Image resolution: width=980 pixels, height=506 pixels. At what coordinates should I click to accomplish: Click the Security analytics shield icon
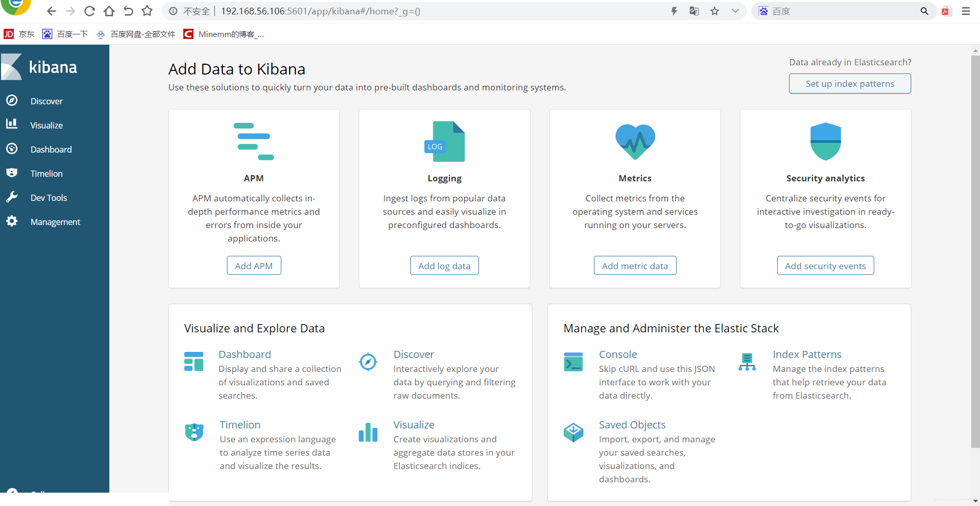825,141
